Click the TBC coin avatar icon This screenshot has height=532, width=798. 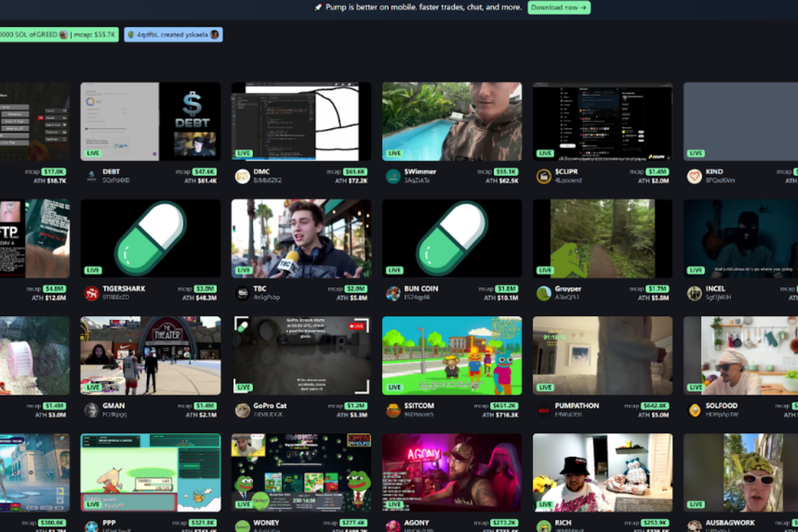tap(242, 293)
